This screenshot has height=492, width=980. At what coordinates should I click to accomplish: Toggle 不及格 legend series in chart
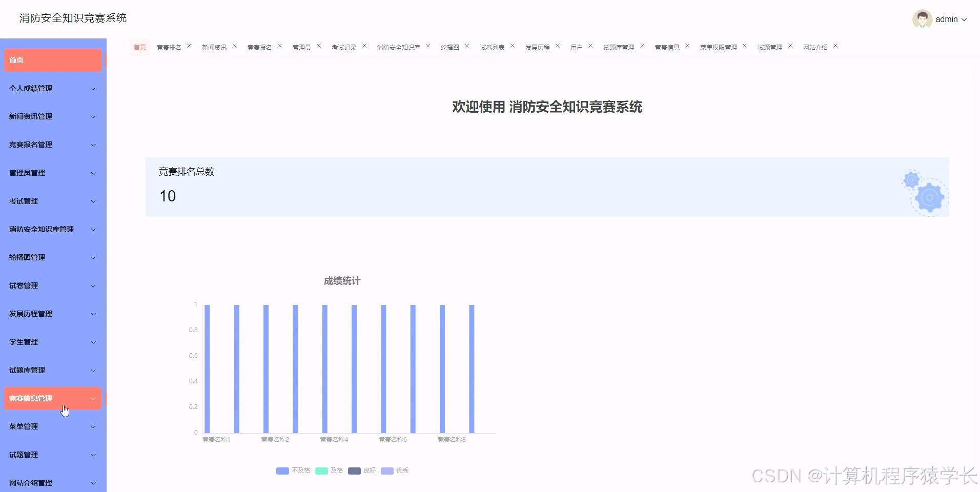click(x=293, y=470)
